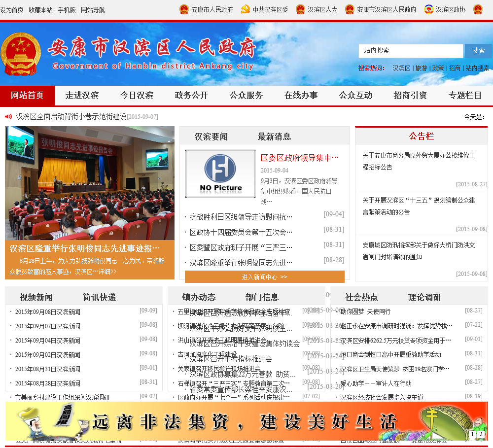
Task: Open video 2015年09月04日汉滨新闻
Action: 47,341
